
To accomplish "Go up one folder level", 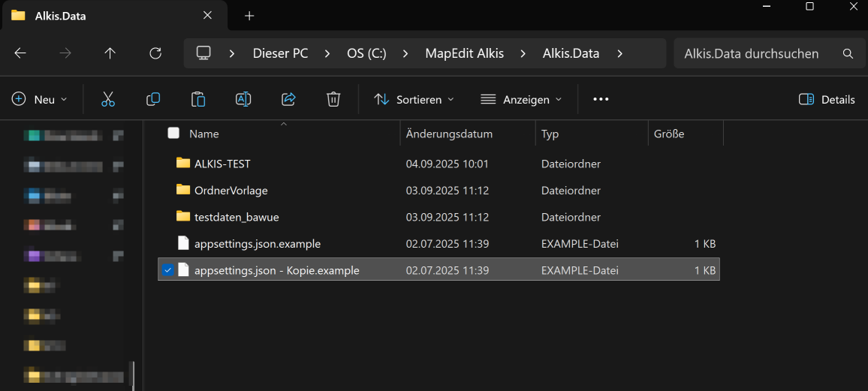I will pyautogui.click(x=110, y=53).
